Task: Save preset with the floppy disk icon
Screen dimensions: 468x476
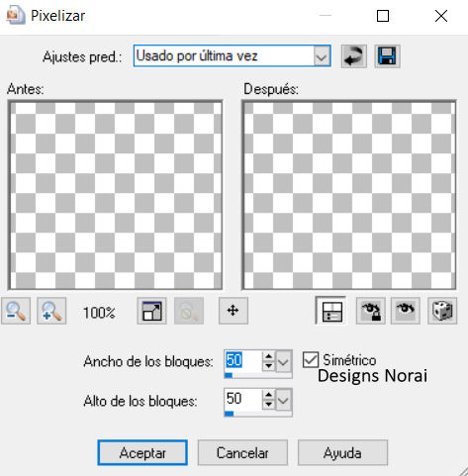Action: [x=387, y=56]
